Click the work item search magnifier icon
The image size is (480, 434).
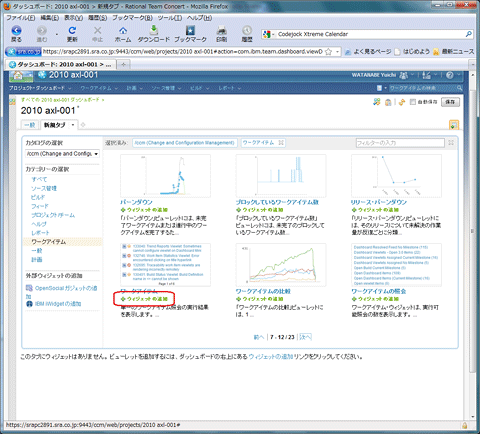point(459,88)
